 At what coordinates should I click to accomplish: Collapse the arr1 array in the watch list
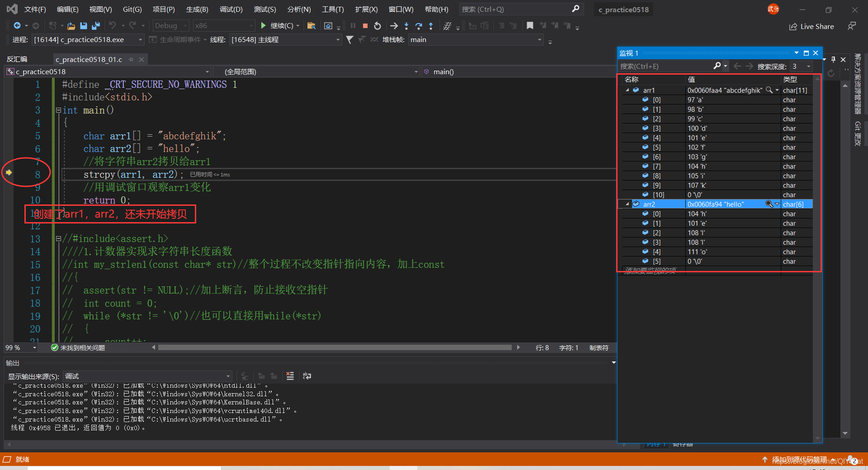point(627,90)
